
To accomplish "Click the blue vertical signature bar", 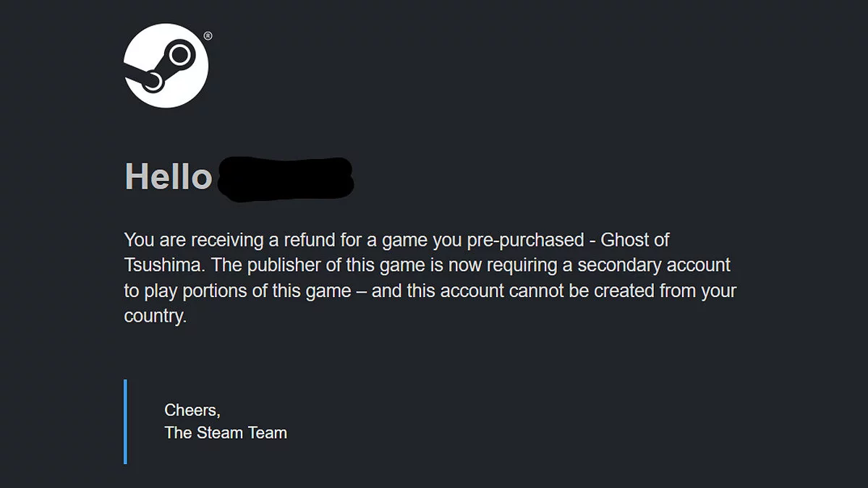I will (x=125, y=421).
